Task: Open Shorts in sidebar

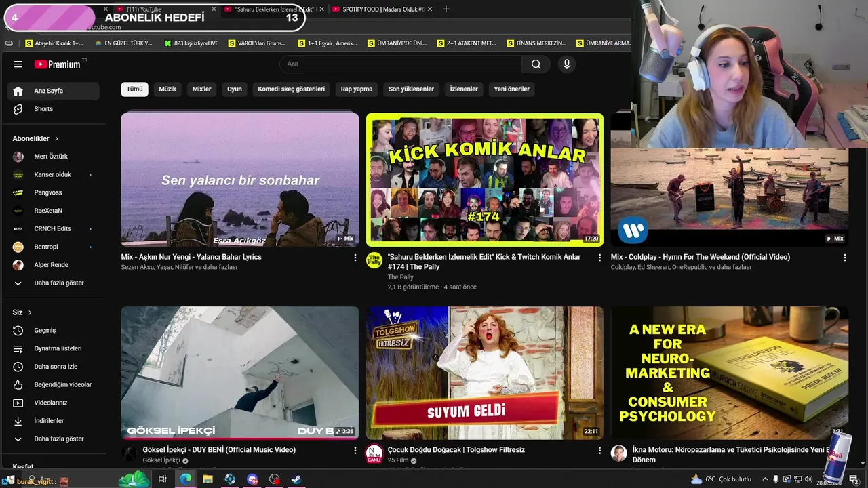Action: [x=54, y=109]
